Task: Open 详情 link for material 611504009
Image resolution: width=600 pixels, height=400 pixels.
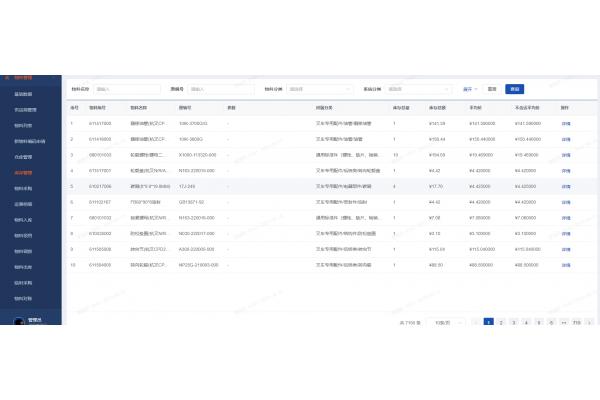Action: tap(565, 265)
